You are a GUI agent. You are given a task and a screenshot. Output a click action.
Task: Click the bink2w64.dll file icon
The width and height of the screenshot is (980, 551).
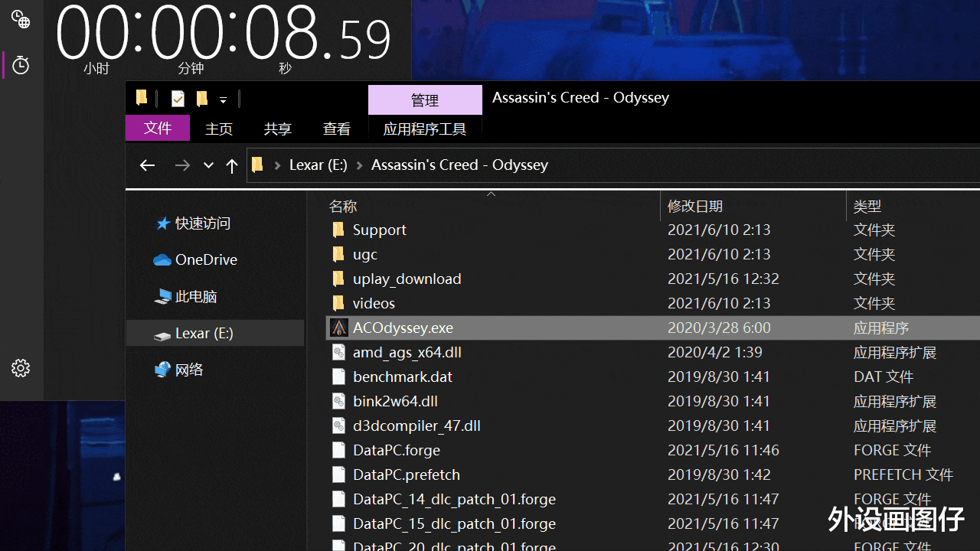pyautogui.click(x=339, y=401)
